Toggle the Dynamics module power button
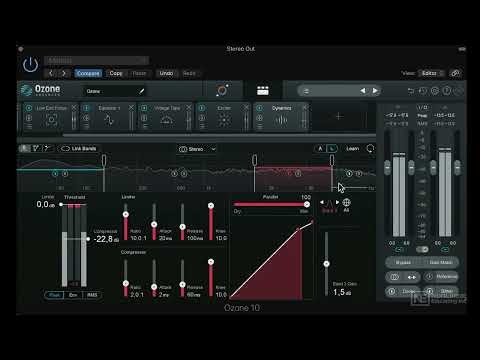 coord(259,108)
